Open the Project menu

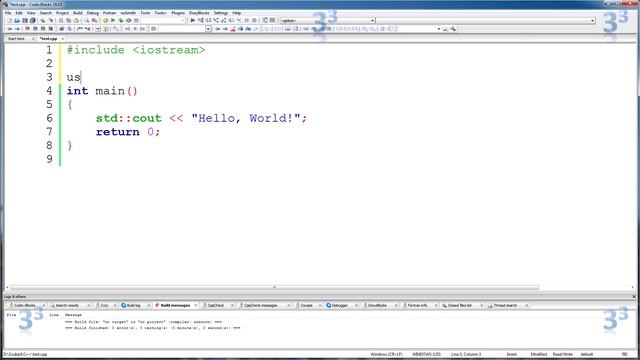tap(62, 13)
